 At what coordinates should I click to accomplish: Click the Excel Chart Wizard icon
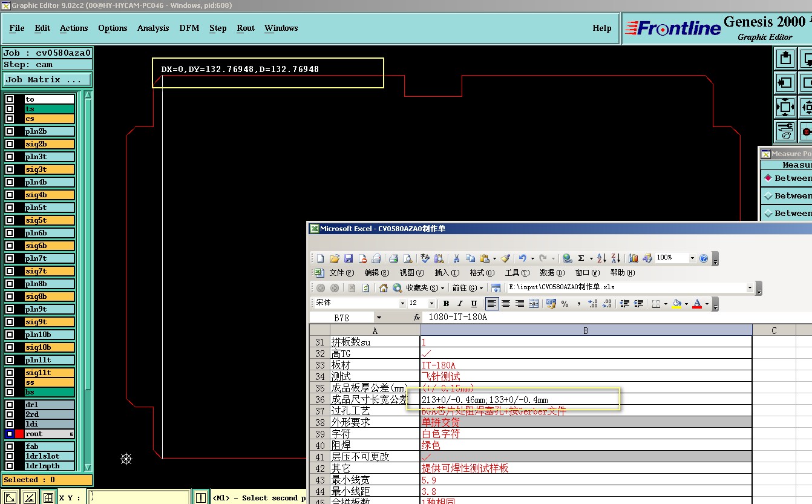click(x=634, y=258)
